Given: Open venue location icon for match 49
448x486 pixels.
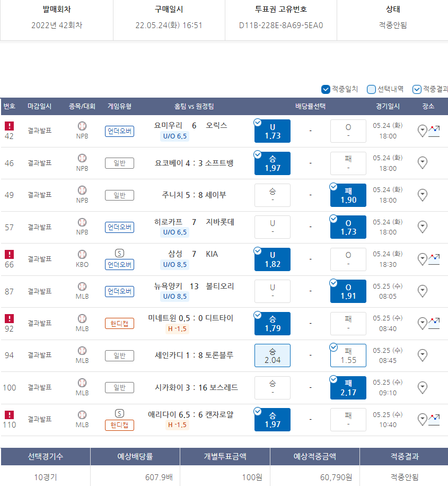Looking at the screenshot, I should point(422,195).
